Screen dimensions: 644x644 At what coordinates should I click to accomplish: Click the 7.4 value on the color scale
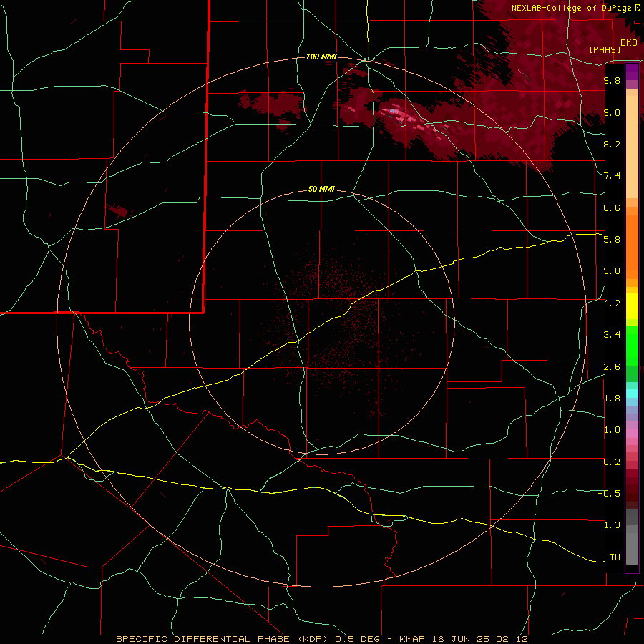pos(612,176)
